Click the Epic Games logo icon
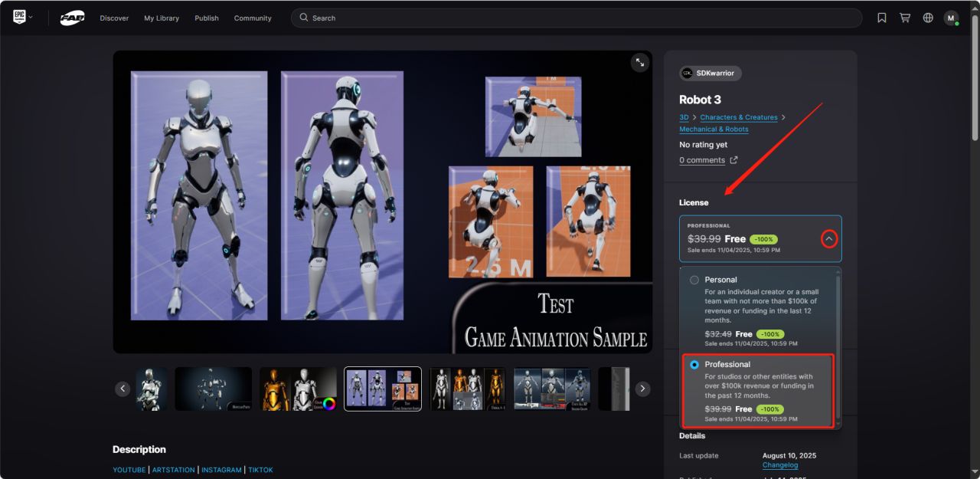 click(19, 18)
